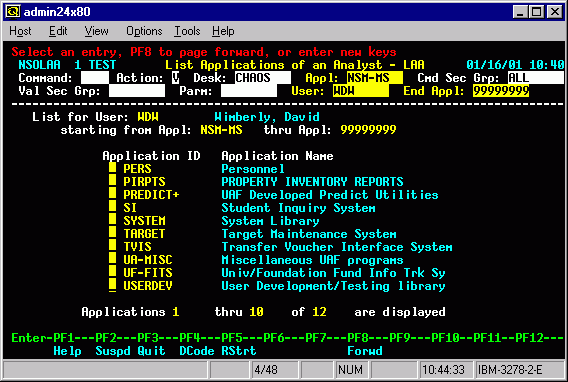Click the PF2 Suspd function key label

pos(113,351)
